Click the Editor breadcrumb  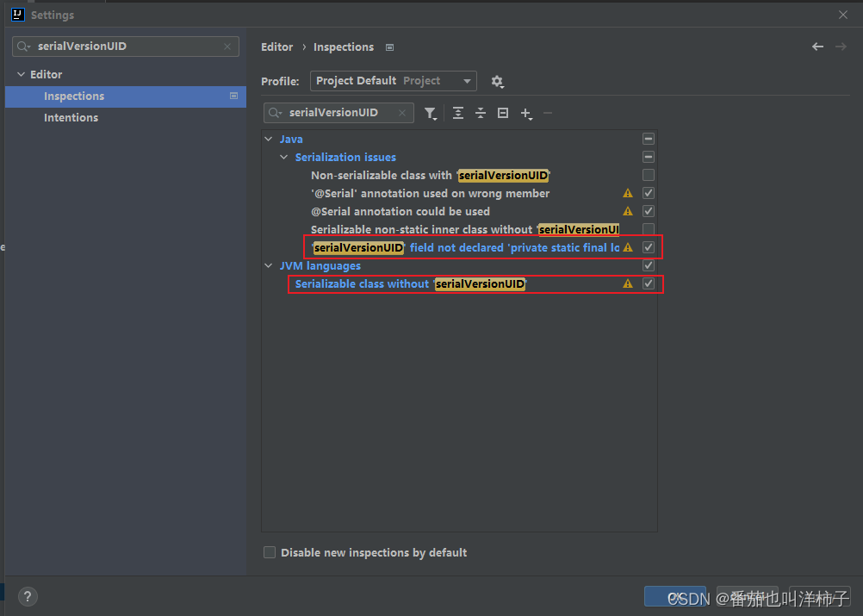[276, 47]
